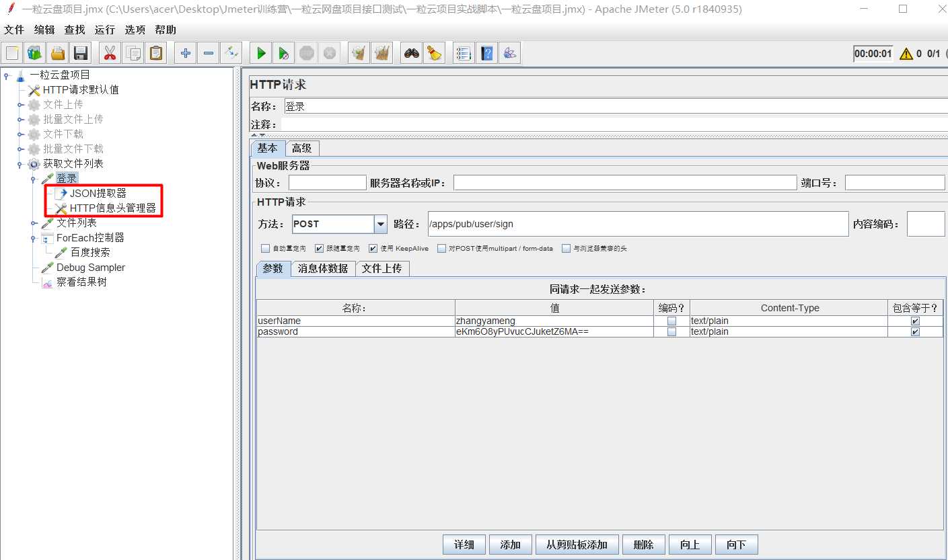Click the 添加 button
The width and height of the screenshot is (948, 560).
511,545
